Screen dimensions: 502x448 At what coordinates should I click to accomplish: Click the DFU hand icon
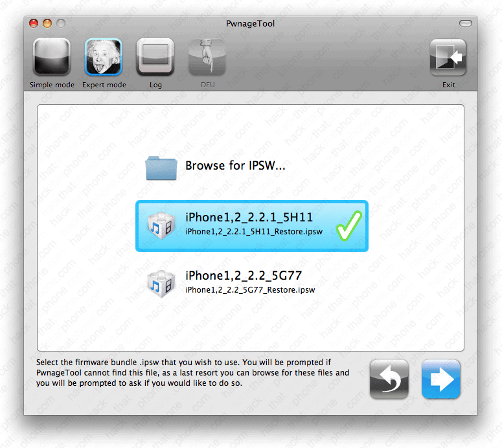pos(207,57)
